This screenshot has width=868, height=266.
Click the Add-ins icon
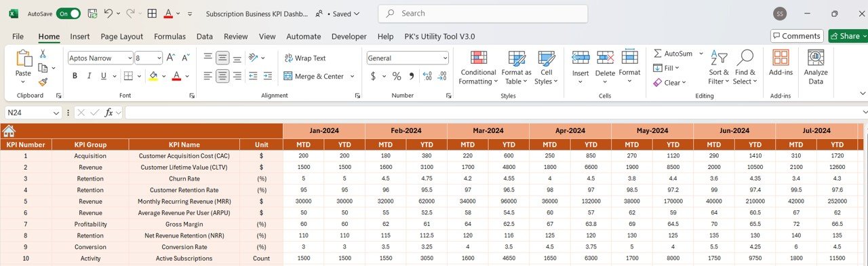(x=781, y=63)
